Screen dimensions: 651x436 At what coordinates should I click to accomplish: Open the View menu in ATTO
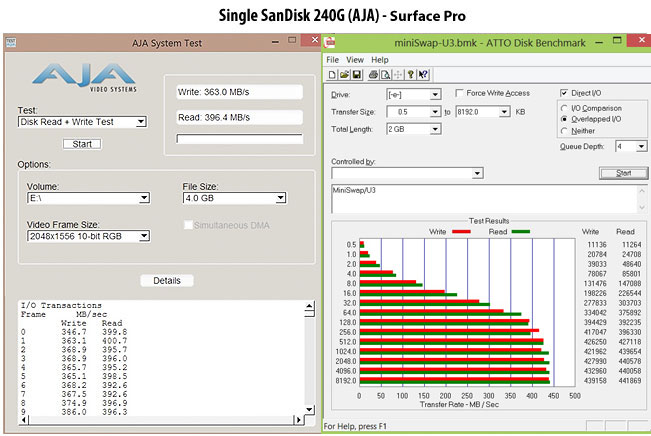[x=355, y=59]
